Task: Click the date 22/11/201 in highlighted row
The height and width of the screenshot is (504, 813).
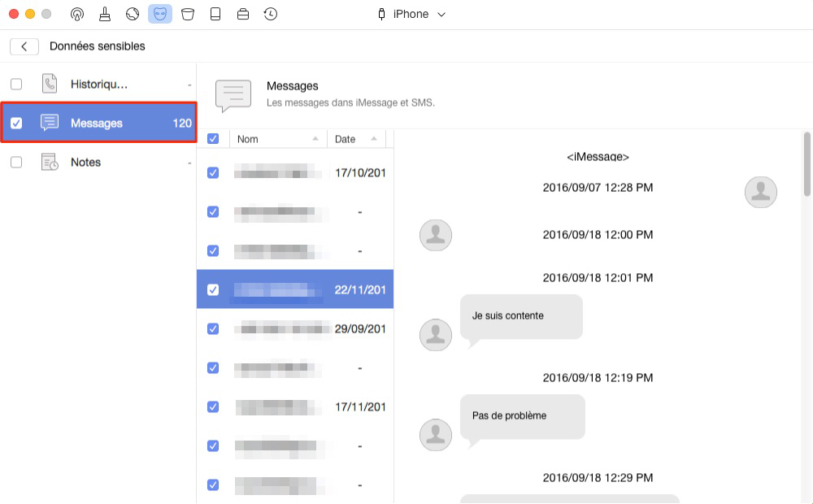Action: pos(360,290)
